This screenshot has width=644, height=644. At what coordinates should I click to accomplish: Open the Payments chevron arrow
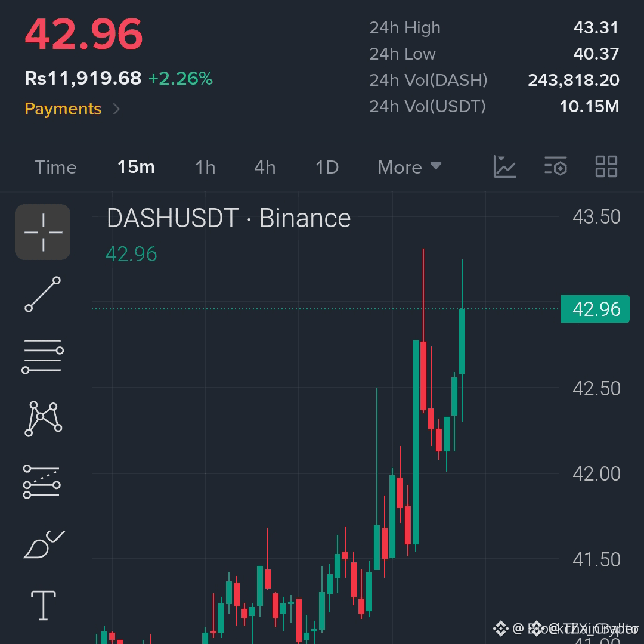[117, 109]
